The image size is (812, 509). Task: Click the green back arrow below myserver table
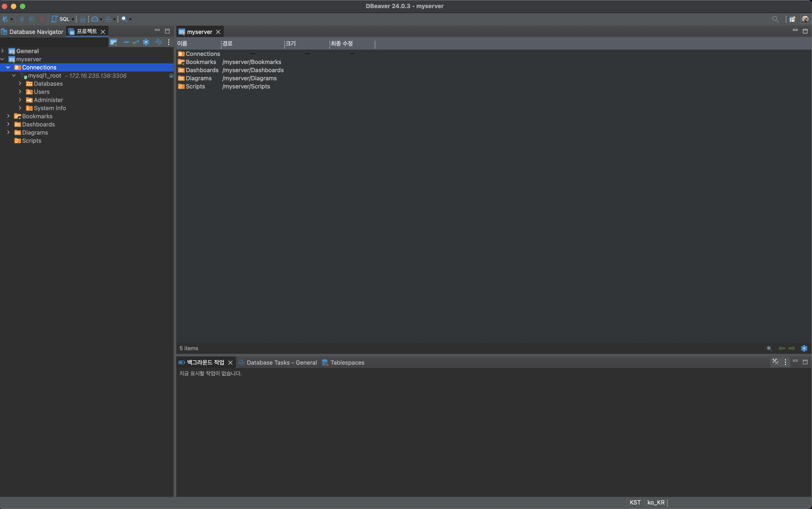point(782,348)
